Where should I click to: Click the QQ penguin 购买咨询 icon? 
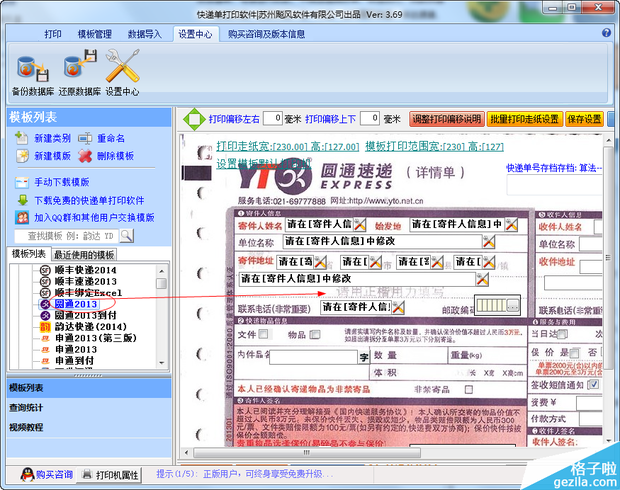(x=27, y=474)
